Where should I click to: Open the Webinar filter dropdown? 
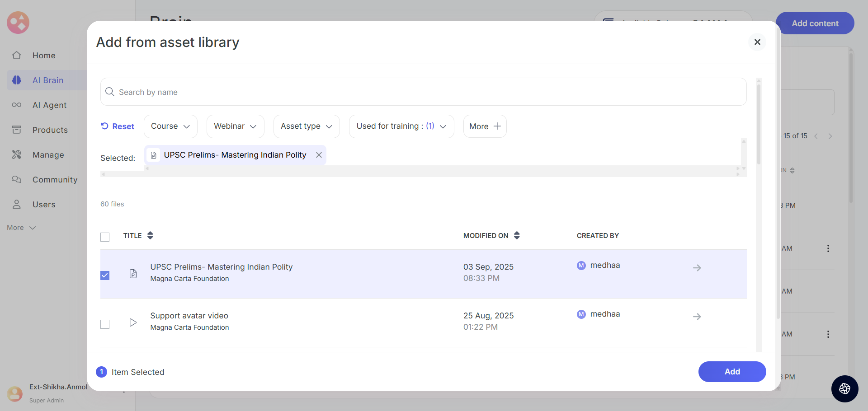(235, 126)
